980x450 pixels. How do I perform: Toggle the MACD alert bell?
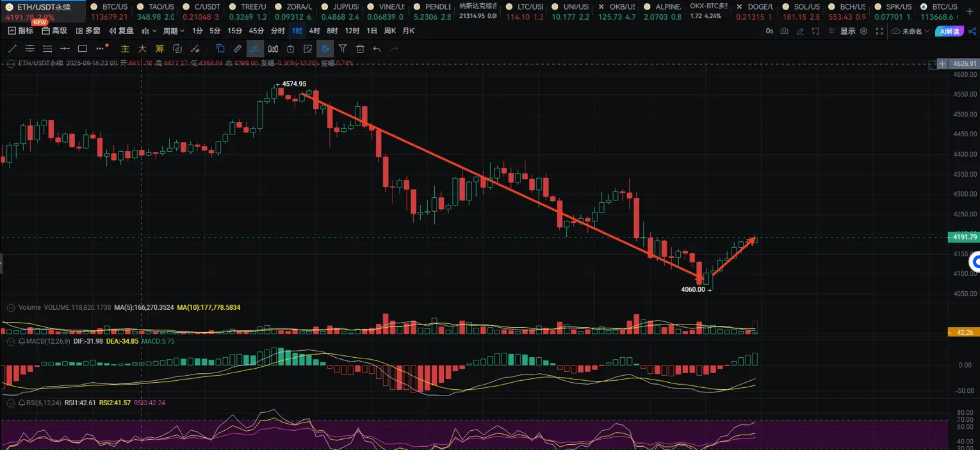point(22,341)
